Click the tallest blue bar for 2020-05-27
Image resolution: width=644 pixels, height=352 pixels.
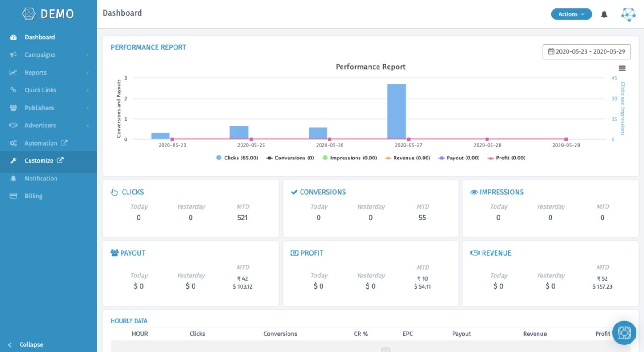click(396, 112)
